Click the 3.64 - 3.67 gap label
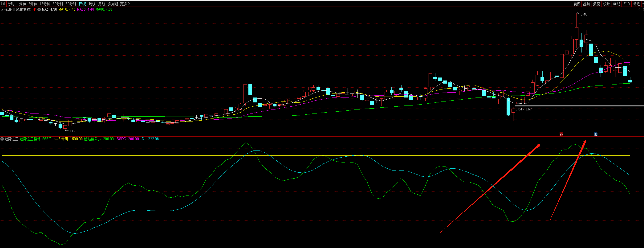The width and height of the screenshot is (644, 248). pos(524,109)
